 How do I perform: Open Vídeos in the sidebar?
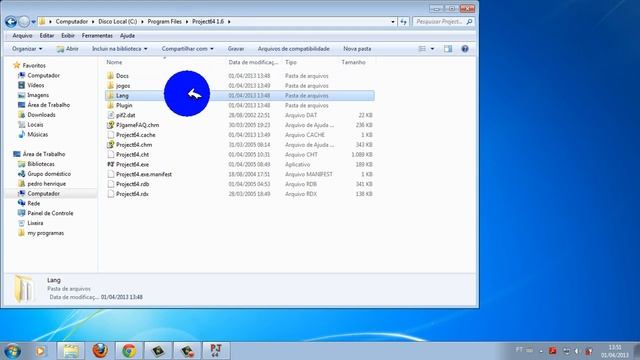tap(36, 85)
